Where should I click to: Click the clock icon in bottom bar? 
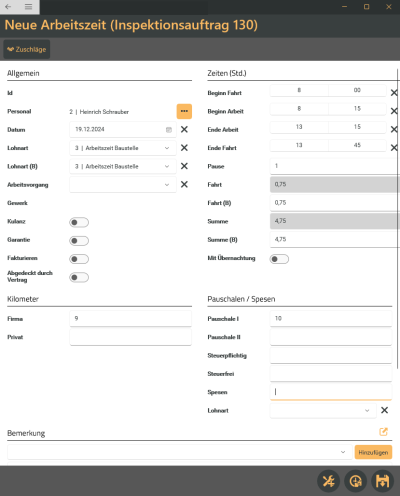(356, 481)
